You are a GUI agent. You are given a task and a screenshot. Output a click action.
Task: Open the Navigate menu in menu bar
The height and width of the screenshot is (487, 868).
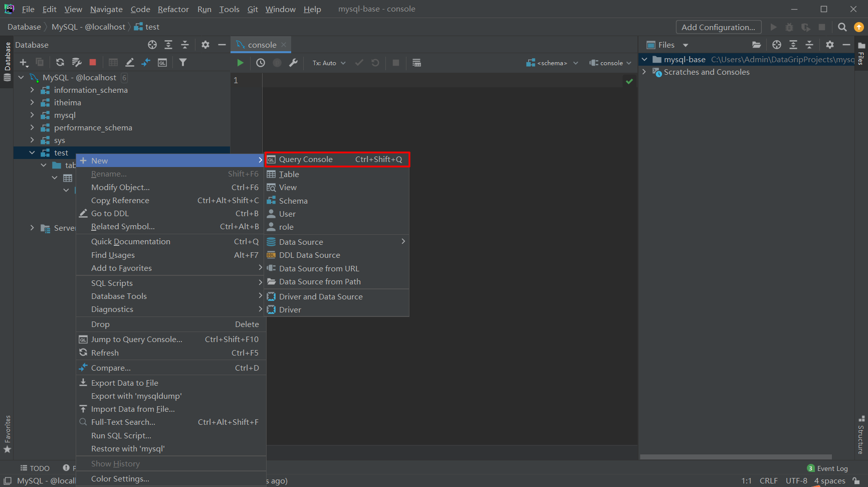106,9
